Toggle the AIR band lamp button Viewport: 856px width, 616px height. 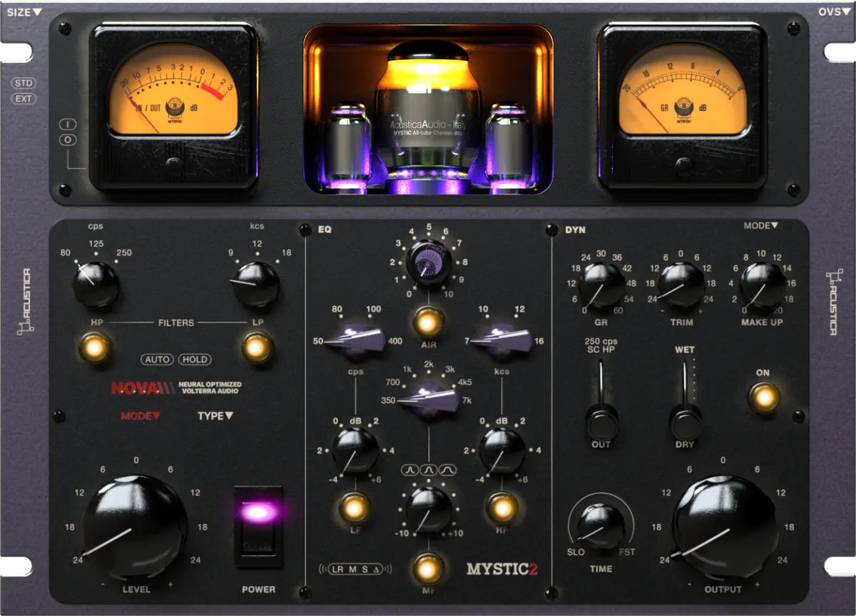click(427, 323)
